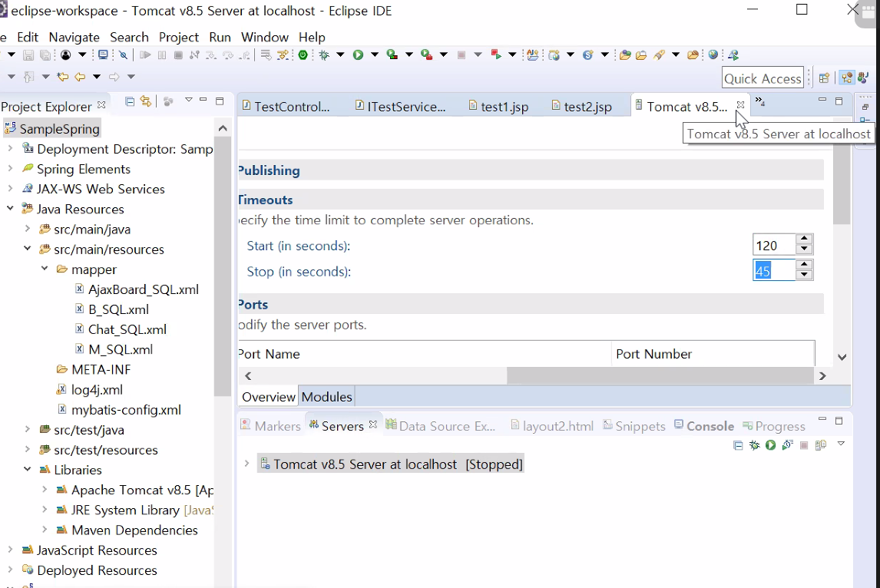
Task: Expand the Tomcat v8.5 server entry
Action: 246,464
